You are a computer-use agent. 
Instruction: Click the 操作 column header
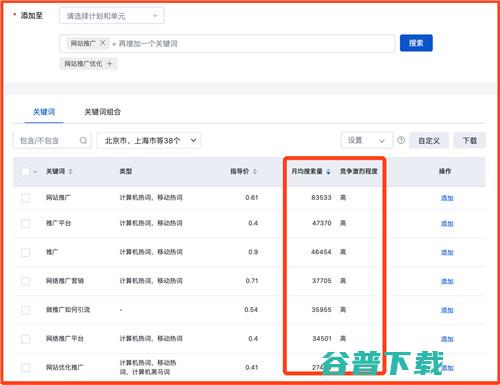[x=445, y=171]
